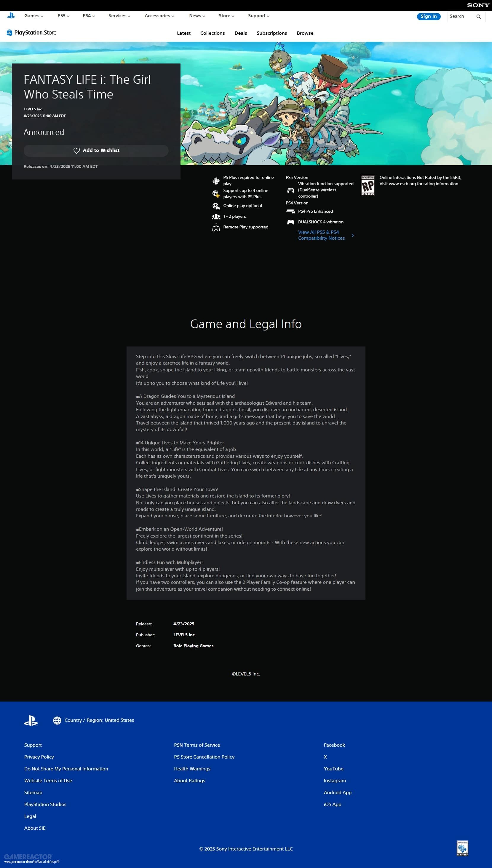Expand the PS5 navigation dropdown
Screen dimensions: 492x868
(x=63, y=16)
